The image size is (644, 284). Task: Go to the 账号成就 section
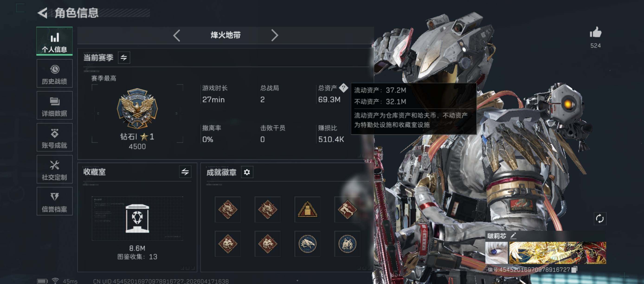pos(55,137)
